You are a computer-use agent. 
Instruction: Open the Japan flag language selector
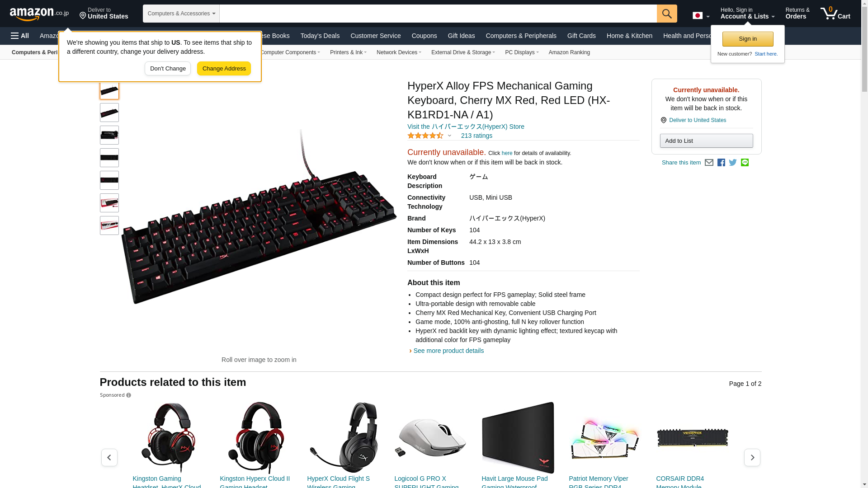pyautogui.click(x=701, y=16)
